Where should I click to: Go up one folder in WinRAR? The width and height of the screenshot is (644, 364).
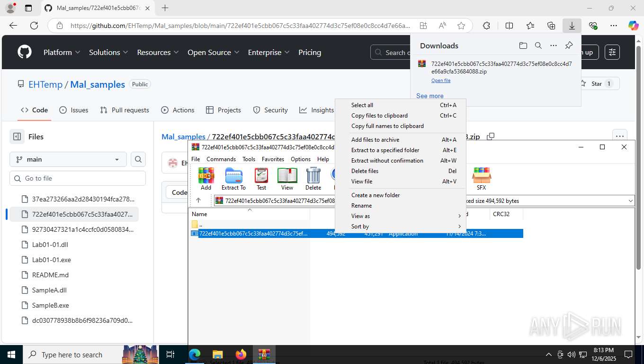(x=198, y=200)
